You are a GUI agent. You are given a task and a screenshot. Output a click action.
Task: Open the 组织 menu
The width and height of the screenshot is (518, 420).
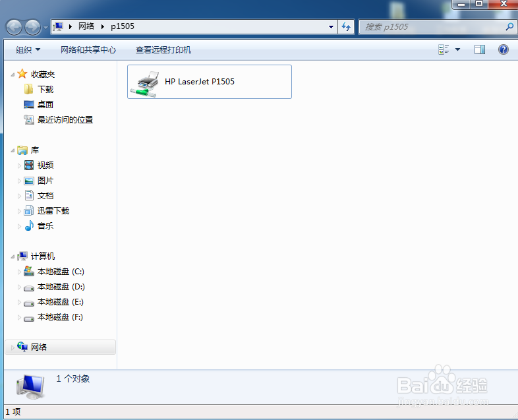[28, 50]
